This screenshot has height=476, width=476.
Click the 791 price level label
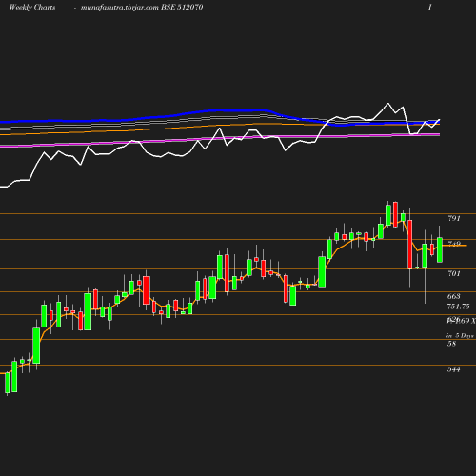(x=454, y=218)
